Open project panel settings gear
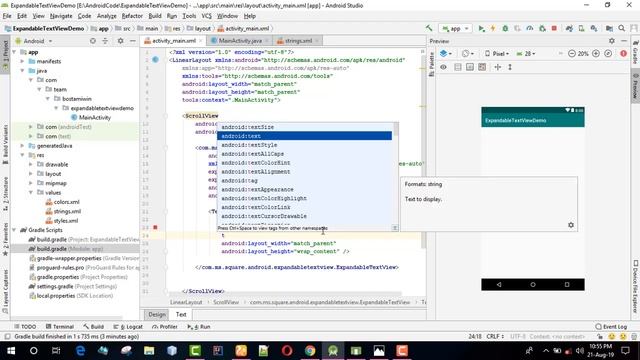 point(120,41)
